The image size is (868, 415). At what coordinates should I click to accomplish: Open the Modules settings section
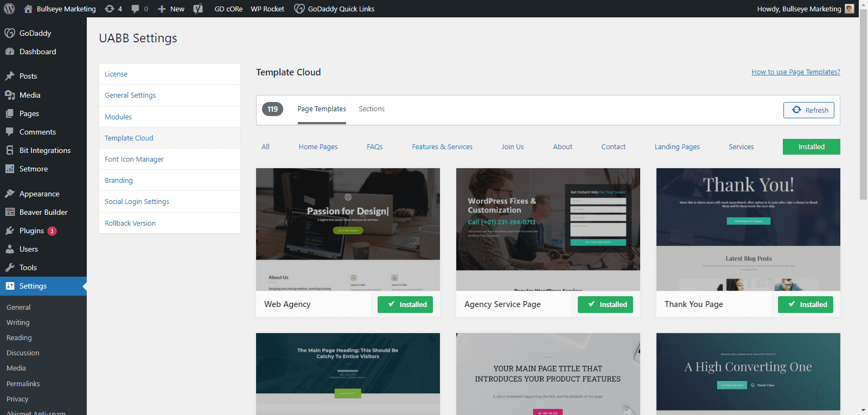pyautogui.click(x=170, y=117)
